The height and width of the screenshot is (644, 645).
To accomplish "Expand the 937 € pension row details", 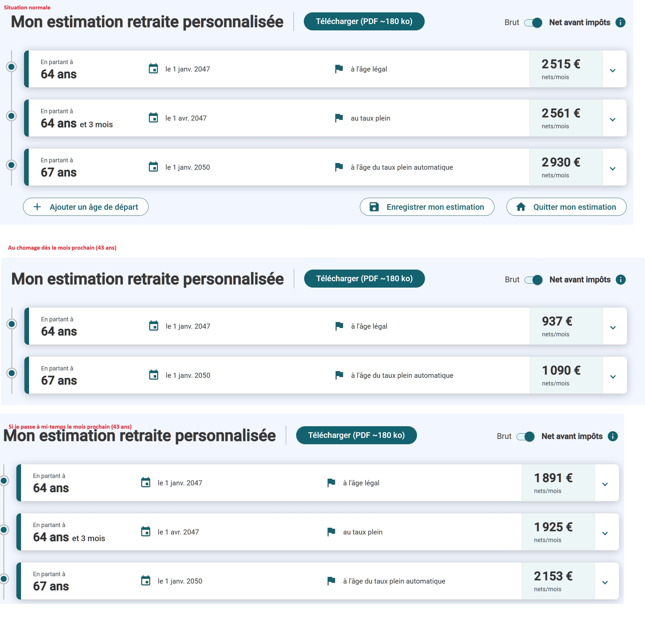I will pyautogui.click(x=613, y=327).
